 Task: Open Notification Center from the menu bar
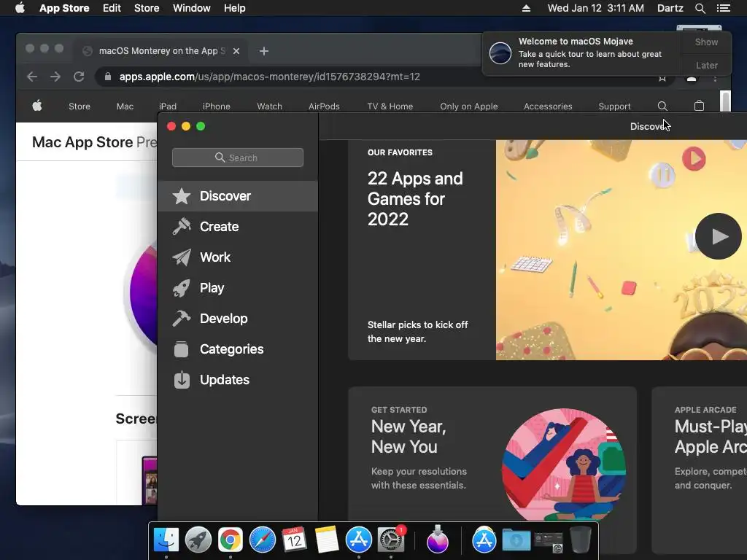[x=723, y=8]
